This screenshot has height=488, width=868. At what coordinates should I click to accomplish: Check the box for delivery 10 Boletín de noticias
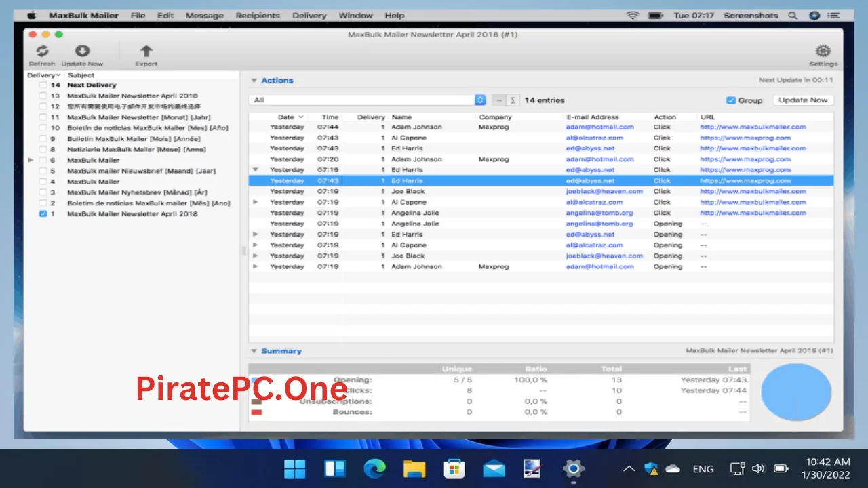[43, 128]
